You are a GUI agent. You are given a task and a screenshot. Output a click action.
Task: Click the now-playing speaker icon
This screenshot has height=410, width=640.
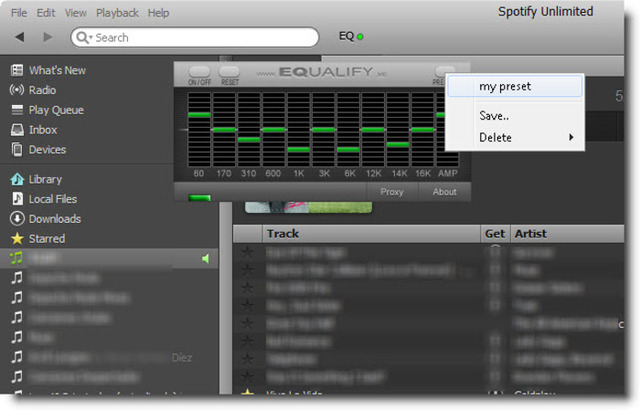(205, 258)
